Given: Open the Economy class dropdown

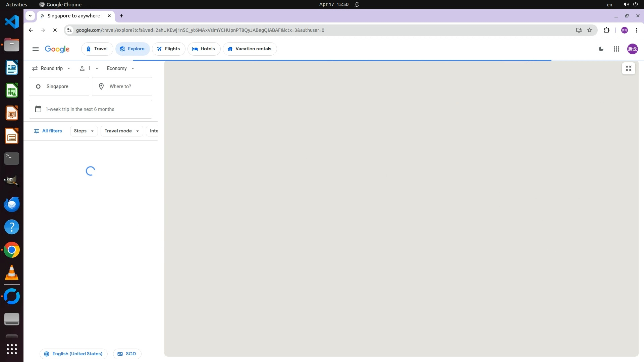Looking at the screenshot, I should (x=120, y=68).
